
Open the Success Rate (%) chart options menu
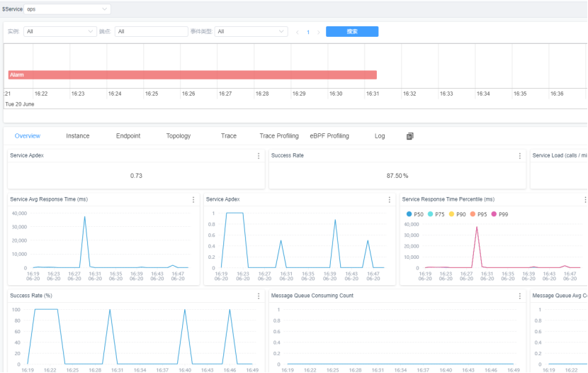click(259, 296)
